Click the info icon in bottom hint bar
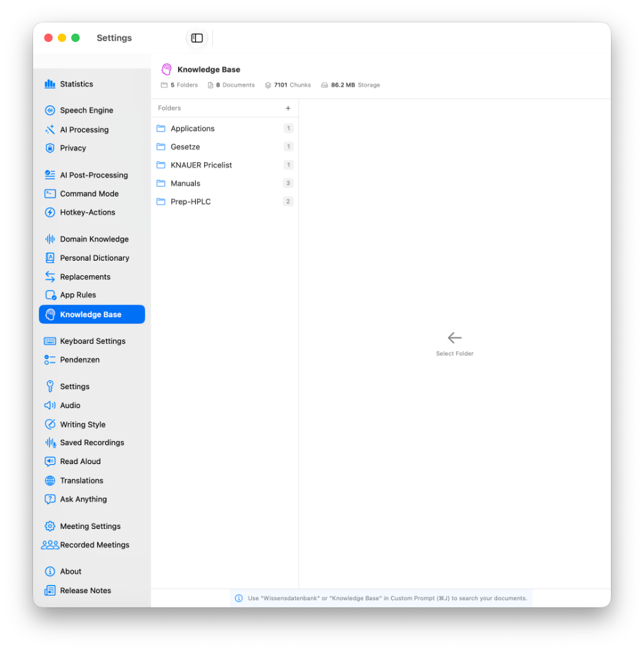This screenshot has height=651, width=644. coord(239,598)
